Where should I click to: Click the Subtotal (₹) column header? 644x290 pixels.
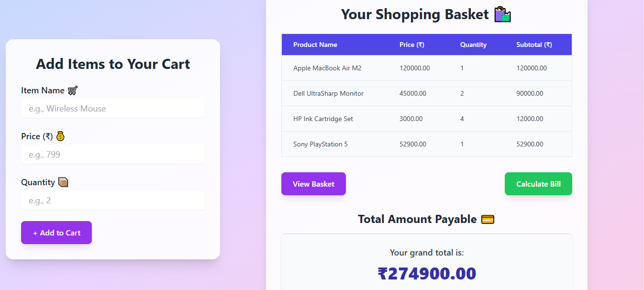(x=534, y=45)
